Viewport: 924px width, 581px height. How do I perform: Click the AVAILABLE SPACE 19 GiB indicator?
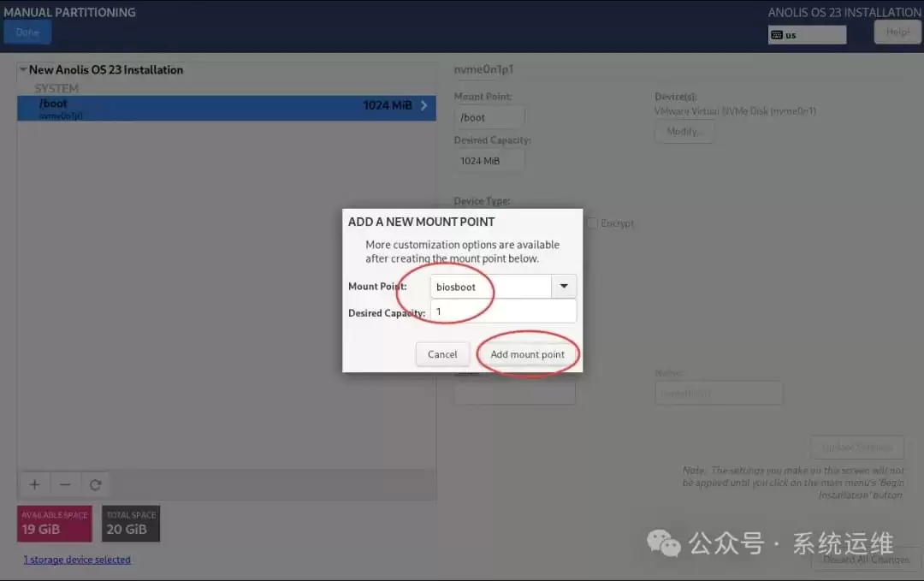54,524
